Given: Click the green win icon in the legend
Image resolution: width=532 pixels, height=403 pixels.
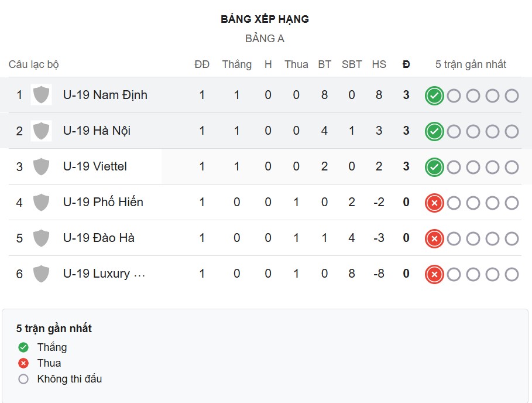Looking at the screenshot, I should coord(23,347).
